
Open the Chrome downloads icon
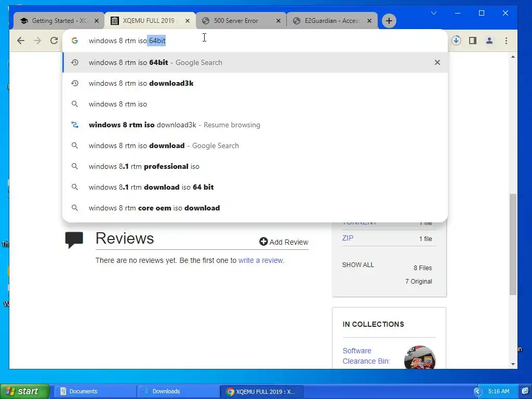click(456, 41)
